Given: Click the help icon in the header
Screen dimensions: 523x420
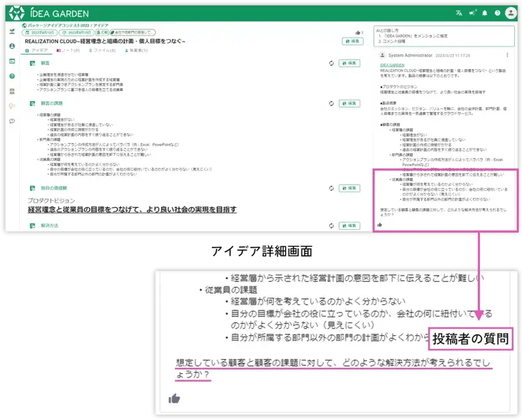Looking at the screenshot, I should [x=497, y=13].
